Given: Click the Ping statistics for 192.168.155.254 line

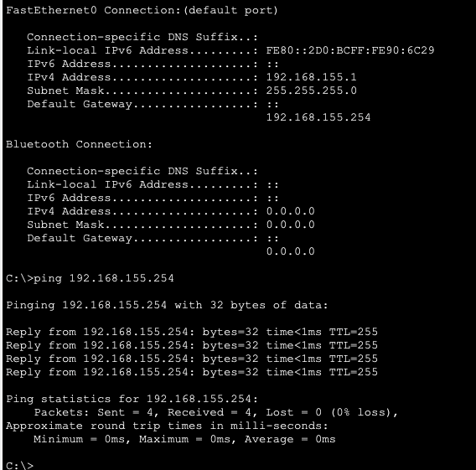Looking at the screenshot, I should pyautogui.click(x=132, y=399).
